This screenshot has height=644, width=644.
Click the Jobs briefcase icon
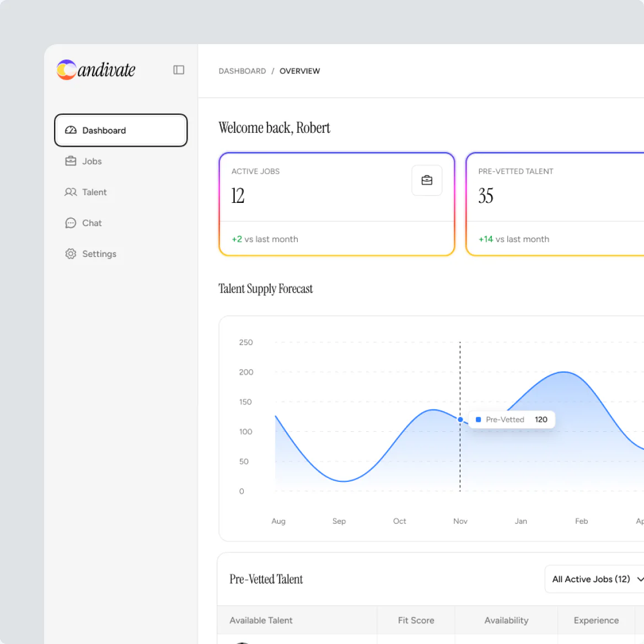click(71, 161)
